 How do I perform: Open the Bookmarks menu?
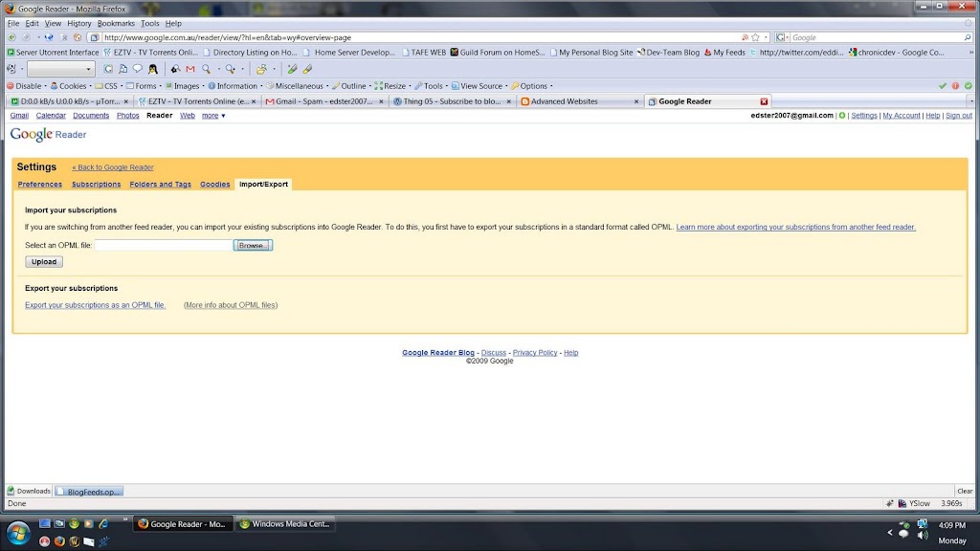(116, 24)
